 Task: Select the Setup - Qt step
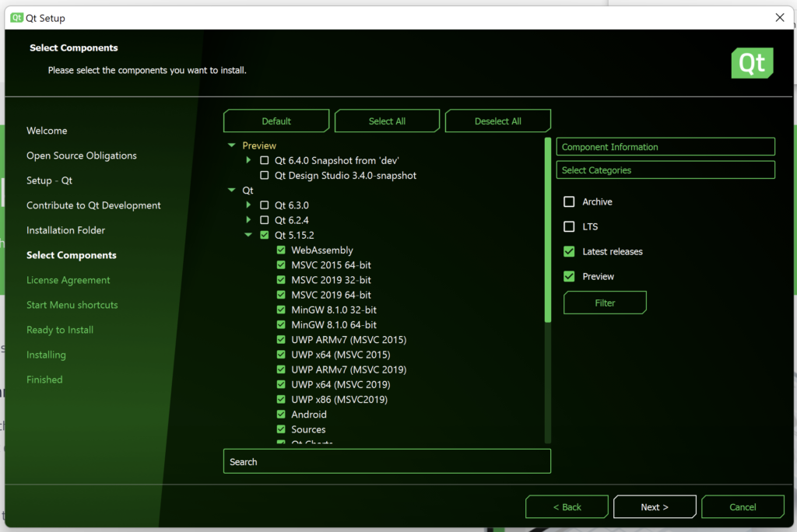(49, 180)
